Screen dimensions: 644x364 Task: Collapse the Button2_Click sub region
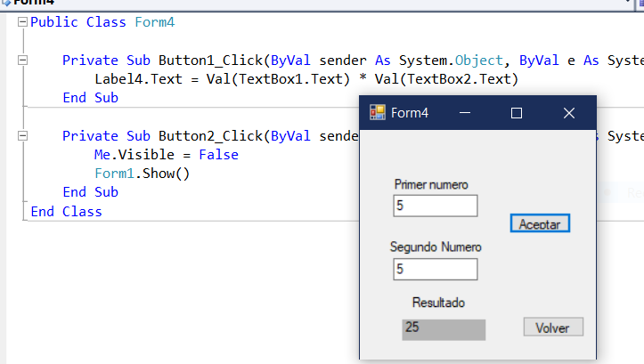click(22, 136)
